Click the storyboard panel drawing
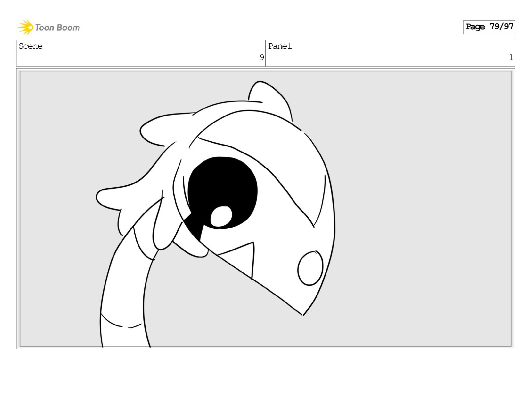This screenshot has height=411, width=532. (266, 209)
